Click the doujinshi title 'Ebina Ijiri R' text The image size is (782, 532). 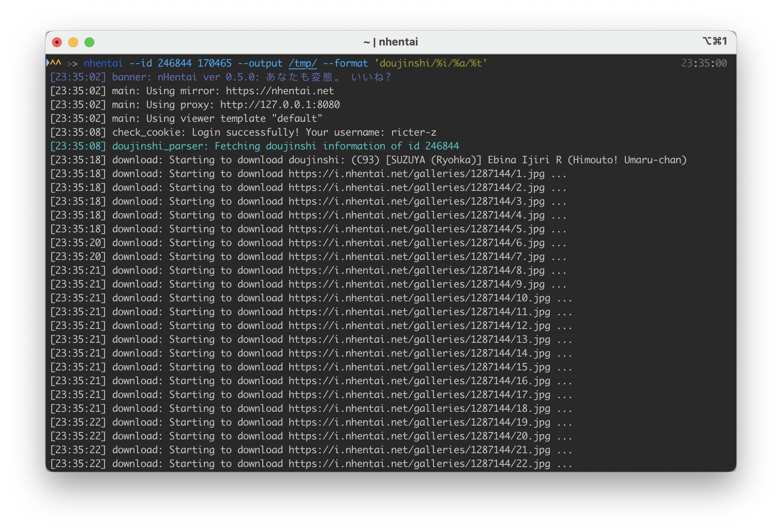point(524,160)
